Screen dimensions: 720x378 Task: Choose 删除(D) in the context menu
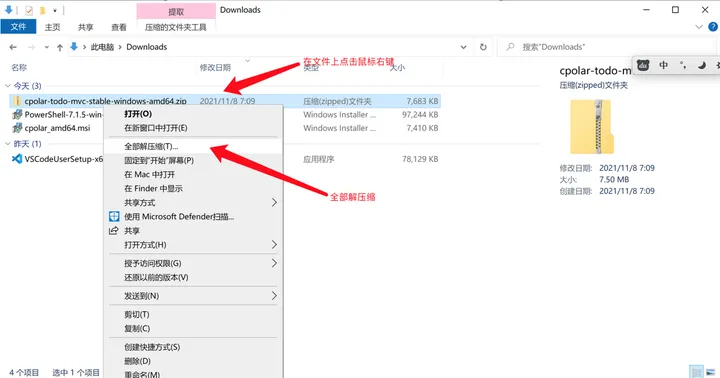click(193, 361)
